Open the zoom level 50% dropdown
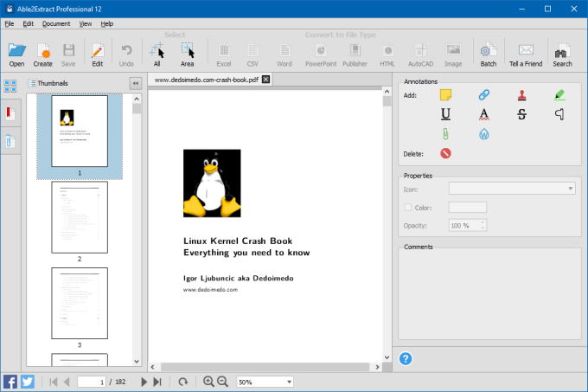This screenshot has height=392, width=588. [265, 382]
